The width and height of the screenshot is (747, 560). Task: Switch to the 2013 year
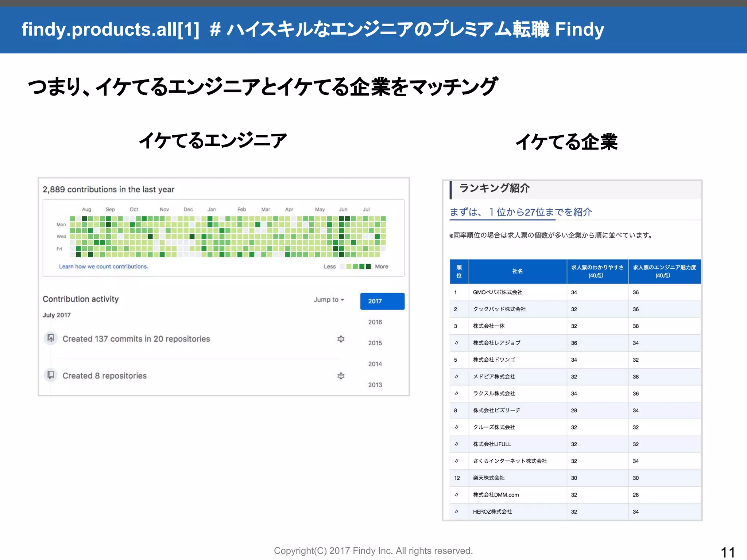pyautogui.click(x=375, y=385)
